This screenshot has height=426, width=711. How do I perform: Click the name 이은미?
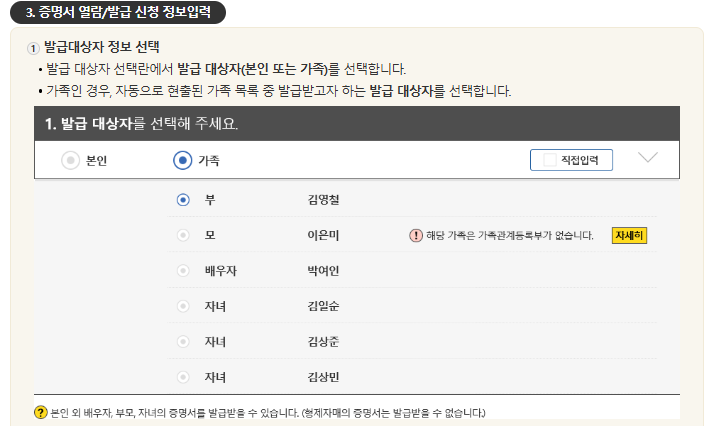click(x=323, y=235)
